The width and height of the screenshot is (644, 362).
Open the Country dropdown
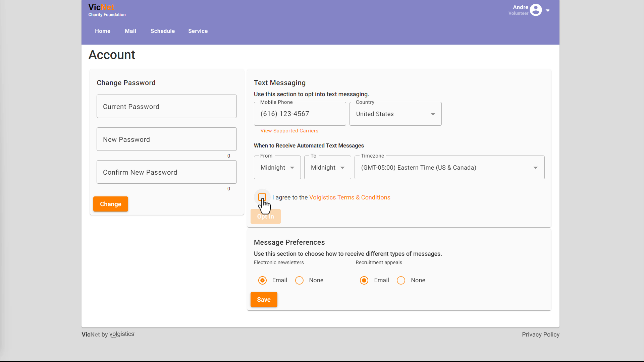395,114
